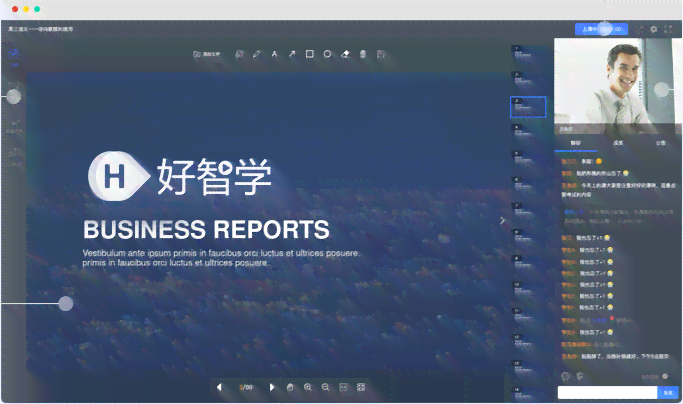
Task: Go to the next slide with bottom arrow
Action: (272, 387)
